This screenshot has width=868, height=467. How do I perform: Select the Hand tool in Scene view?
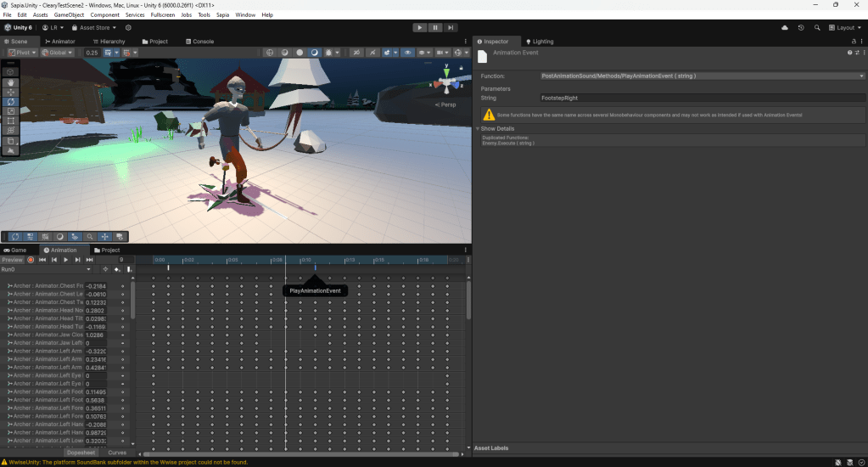[10, 82]
